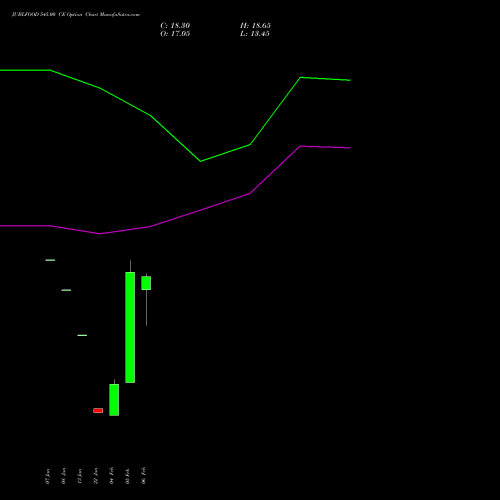The width and height of the screenshot is (500, 500).
Task: Select the 12 Jan date label
Action: [x=79, y=476]
